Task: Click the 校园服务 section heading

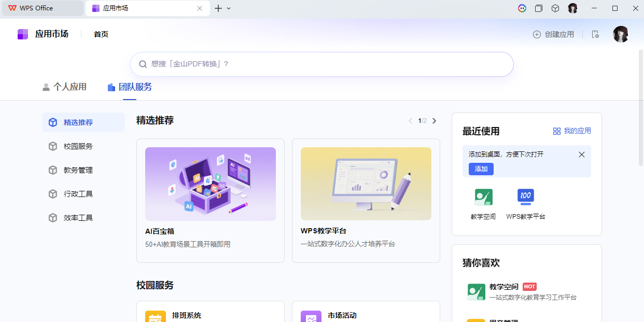Action: click(155, 285)
